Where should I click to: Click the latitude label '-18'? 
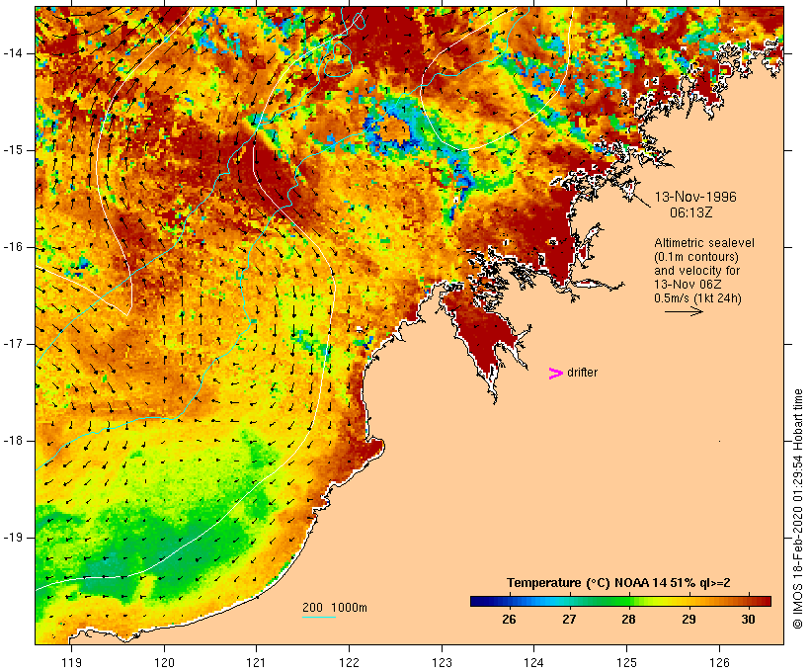click(x=13, y=441)
